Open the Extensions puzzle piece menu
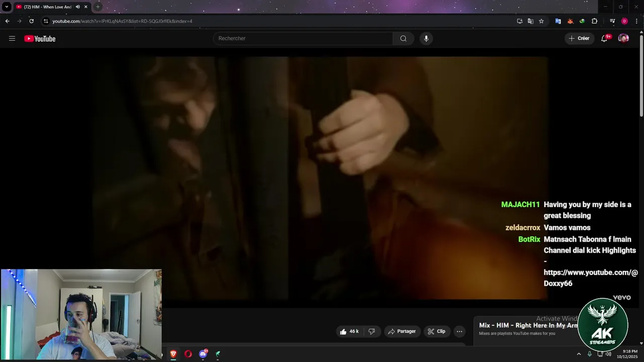The height and width of the screenshot is (362, 644). (594, 21)
